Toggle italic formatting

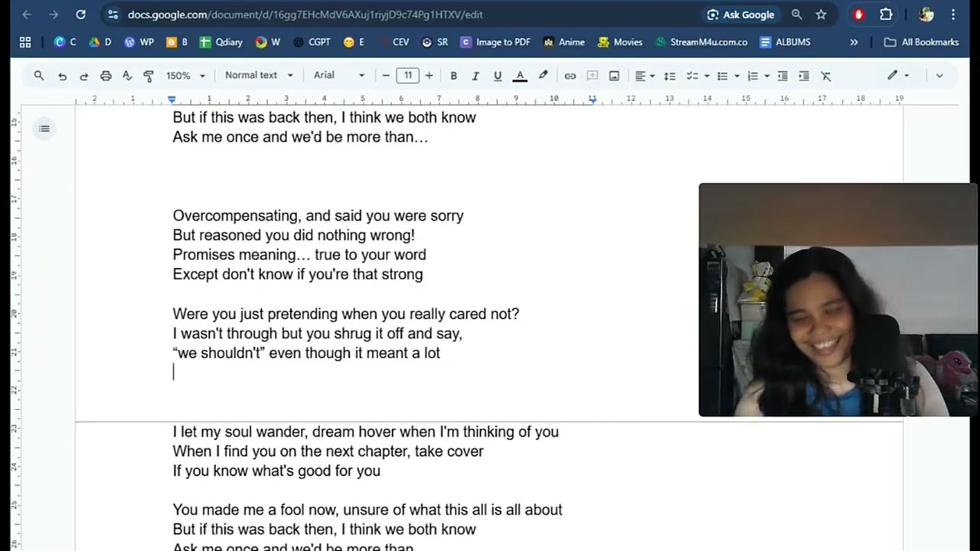[475, 76]
